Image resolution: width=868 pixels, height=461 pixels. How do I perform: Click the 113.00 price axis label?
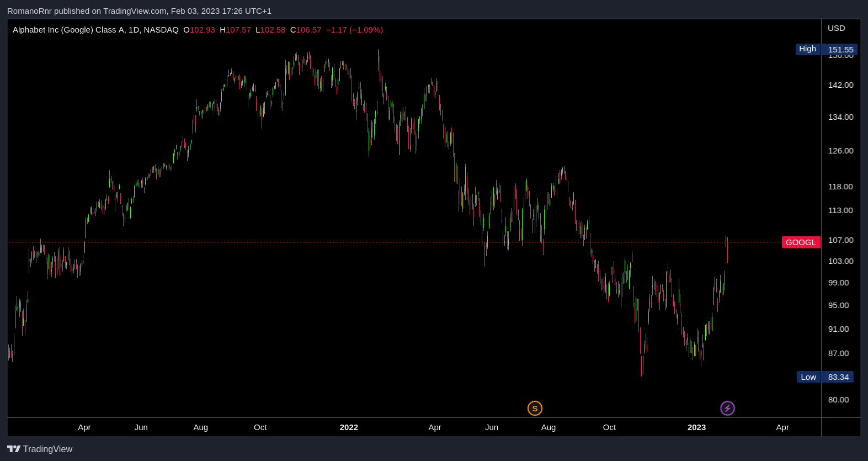(x=840, y=210)
